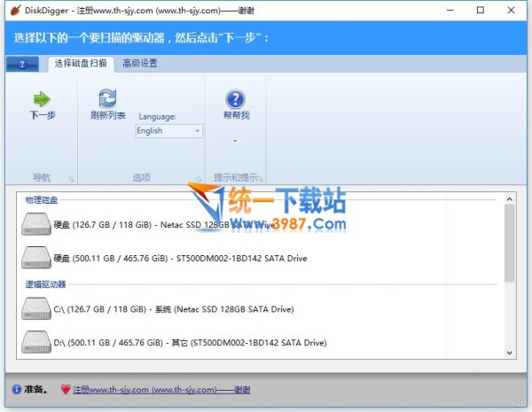532x412 pixels.
Task: Click the drive icon for Netac SSD physical disk
Action: (36, 224)
